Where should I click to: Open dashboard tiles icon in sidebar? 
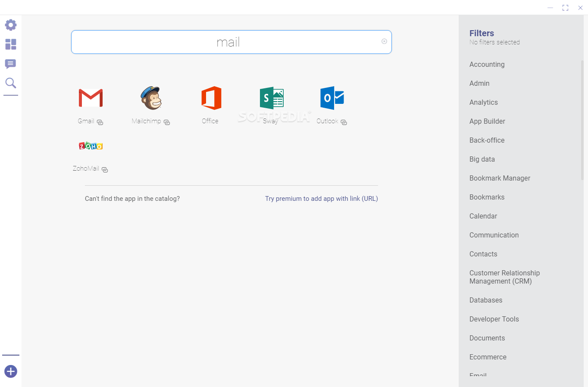(11, 44)
